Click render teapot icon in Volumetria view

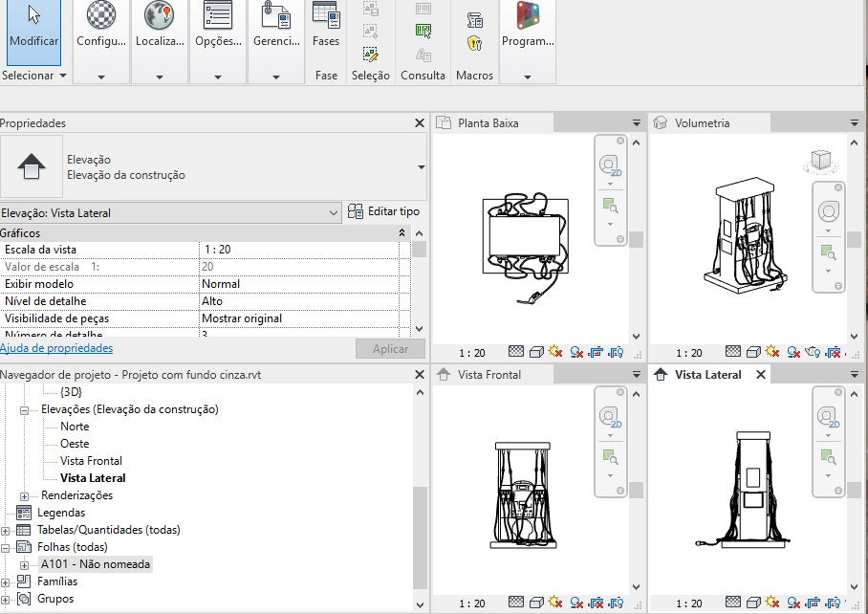pyautogui.click(x=813, y=352)
